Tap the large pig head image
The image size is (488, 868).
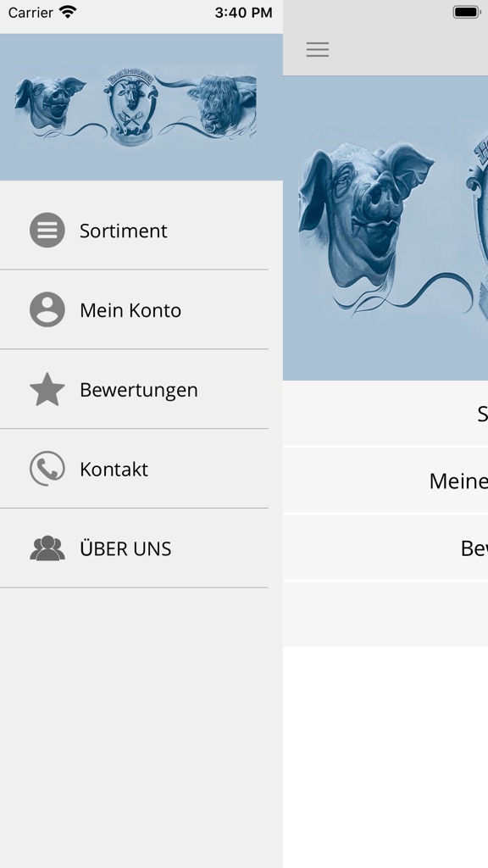(366, 221)
